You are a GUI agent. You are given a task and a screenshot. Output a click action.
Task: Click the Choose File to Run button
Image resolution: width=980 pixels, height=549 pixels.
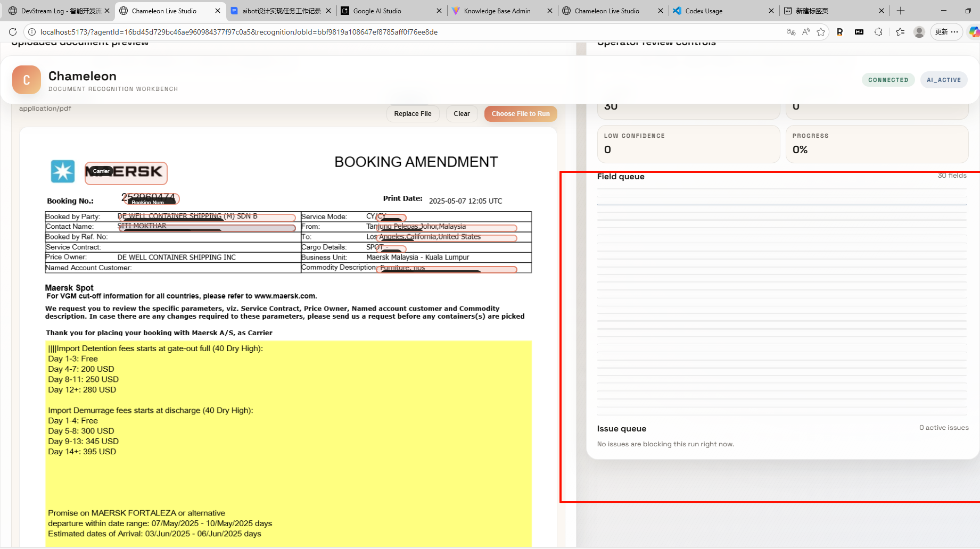tap(521, 114)
